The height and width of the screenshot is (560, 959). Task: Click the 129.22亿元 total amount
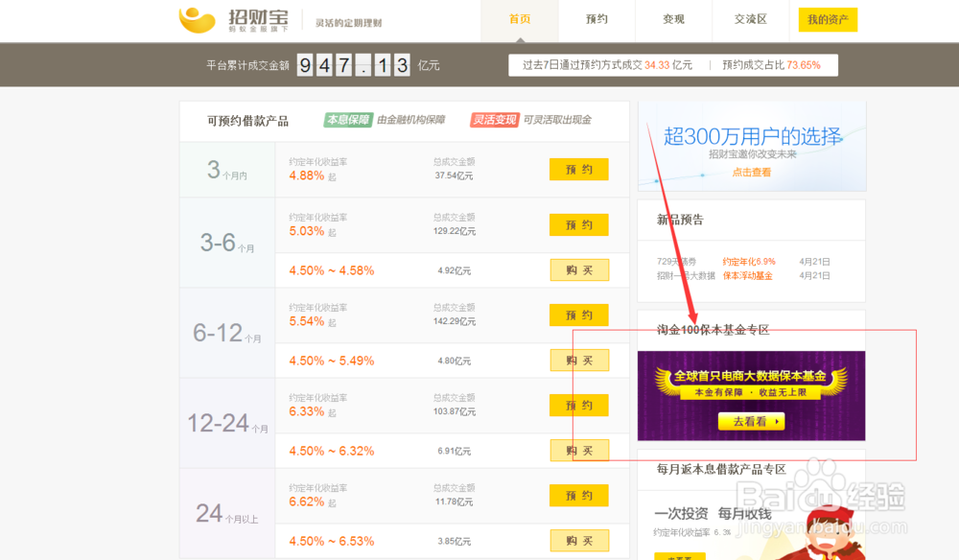coord(455,231)
